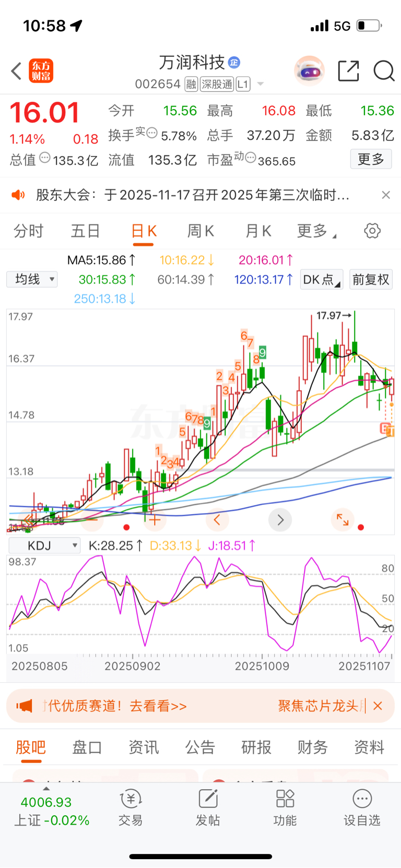The image size is (401, 868).
Task: Expand the 更多 chart period menu
Action: 316,231
